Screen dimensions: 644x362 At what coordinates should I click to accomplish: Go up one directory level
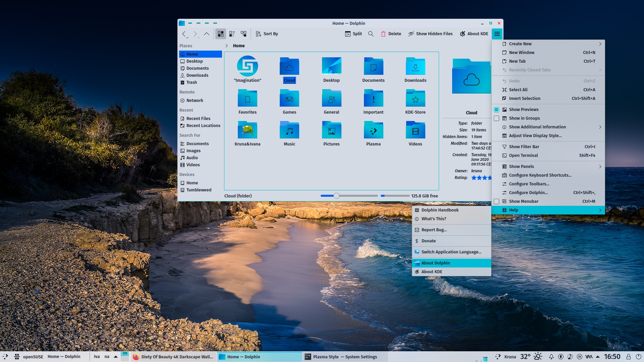[207, 34]
